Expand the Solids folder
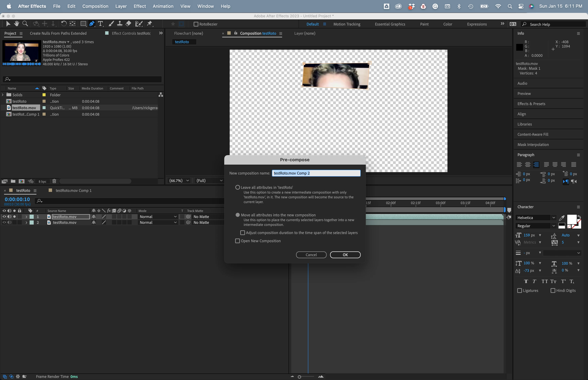Screen dimensions: 588x380 click(3, 95)
